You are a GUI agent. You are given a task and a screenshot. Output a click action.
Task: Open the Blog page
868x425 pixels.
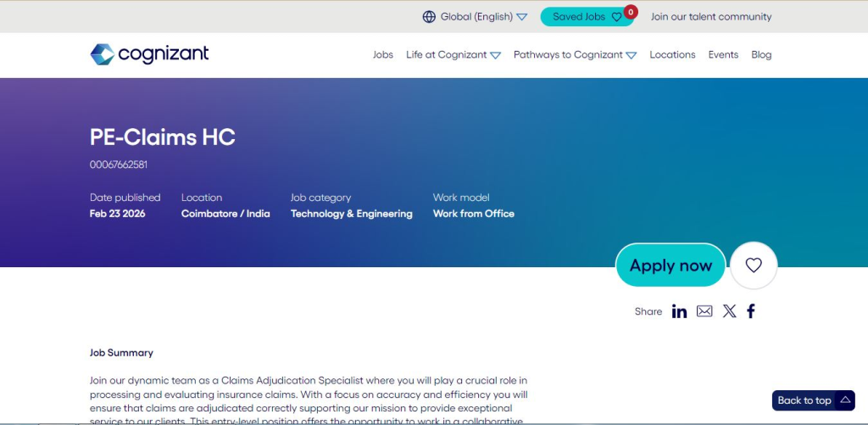[x=761, y=55]
